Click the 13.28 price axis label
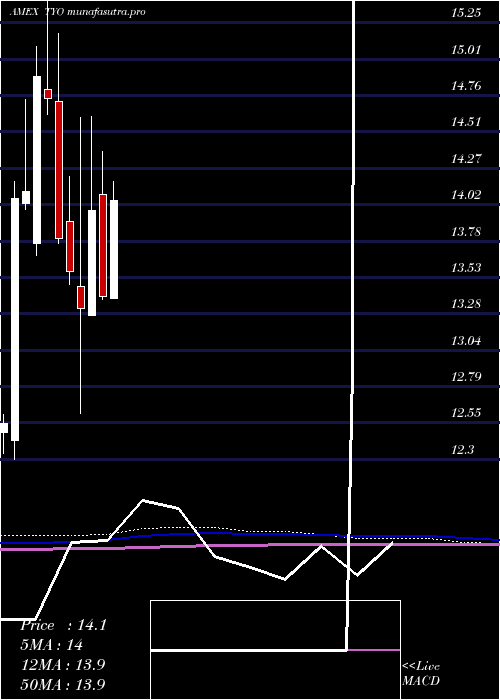The height and width of the screenshot is (700, 500). click(x=466, y=304)
